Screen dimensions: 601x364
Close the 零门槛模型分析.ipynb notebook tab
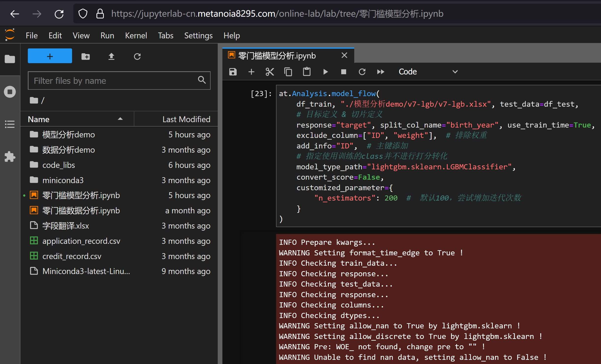tap(344, 55)
